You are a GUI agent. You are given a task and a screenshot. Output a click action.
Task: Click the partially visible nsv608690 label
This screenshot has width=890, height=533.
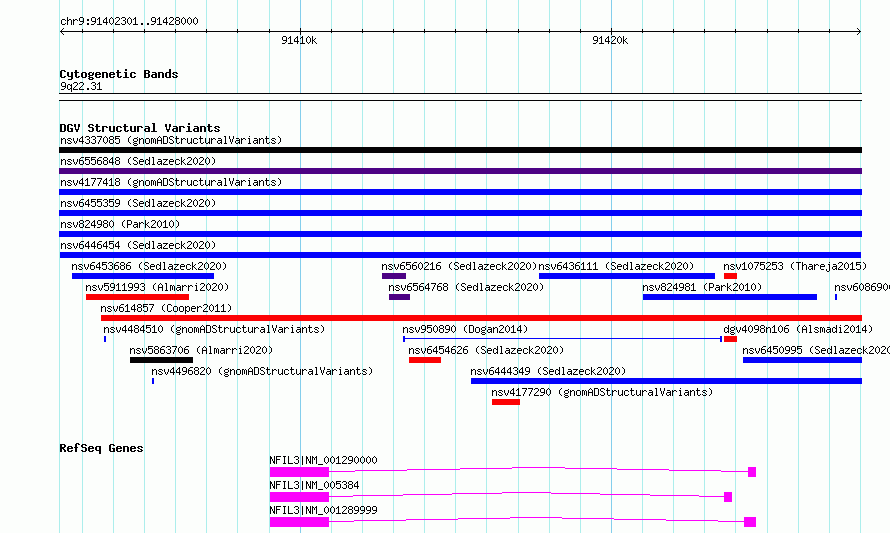[x=862, y=287]
